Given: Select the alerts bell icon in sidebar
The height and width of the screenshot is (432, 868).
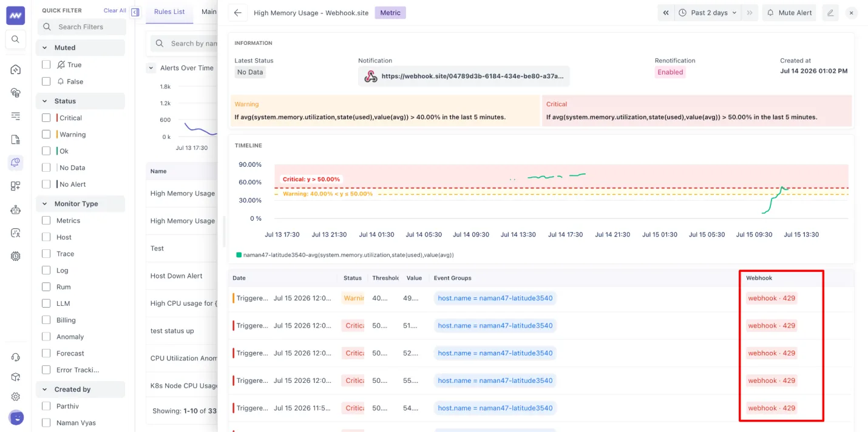Looking at the screenshot, I should point(16,163).
